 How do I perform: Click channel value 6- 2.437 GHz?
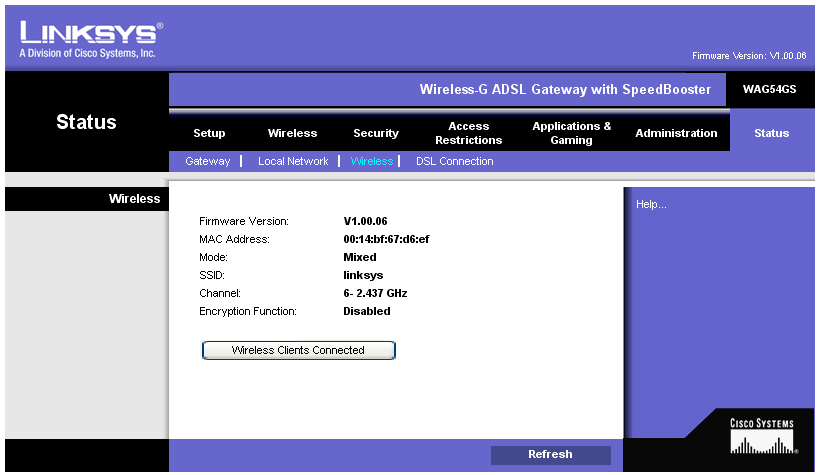tap(375, 293)
